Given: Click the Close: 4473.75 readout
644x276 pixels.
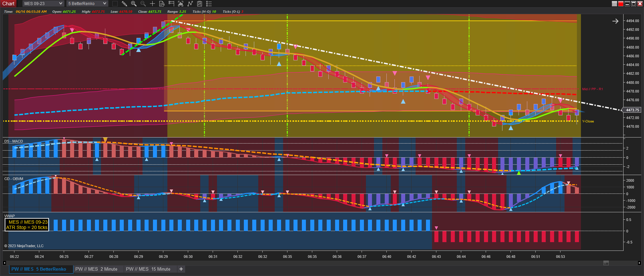Looking at the screenshot, I should (x=150, y=11).
